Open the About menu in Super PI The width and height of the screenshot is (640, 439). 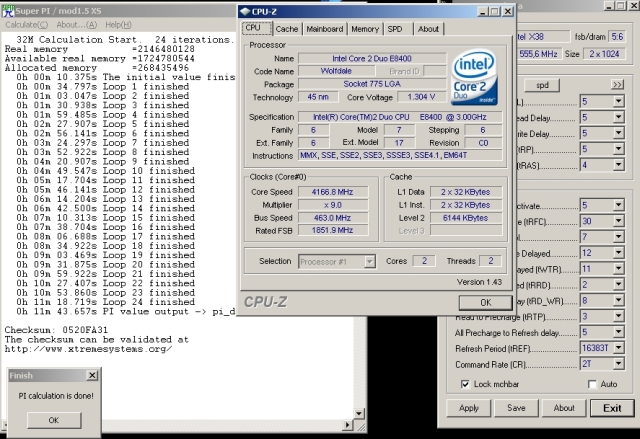(x=77, y=25)
